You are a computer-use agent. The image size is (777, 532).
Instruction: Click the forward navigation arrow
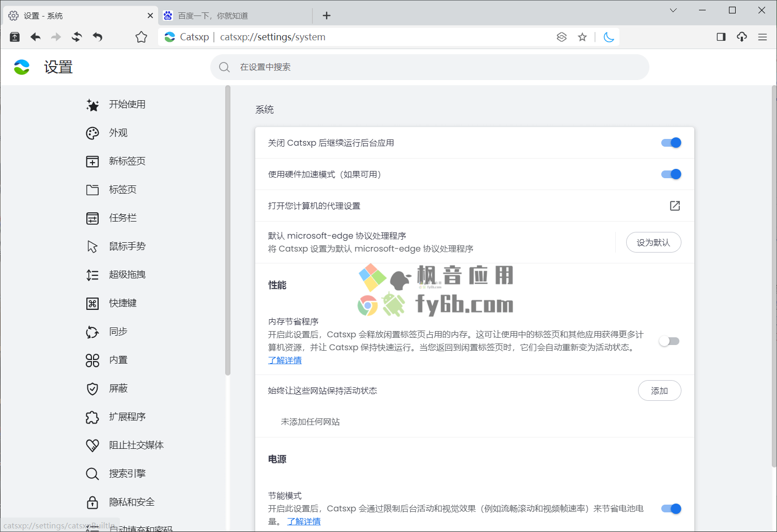pyautogui.click(x=56, y=37)
